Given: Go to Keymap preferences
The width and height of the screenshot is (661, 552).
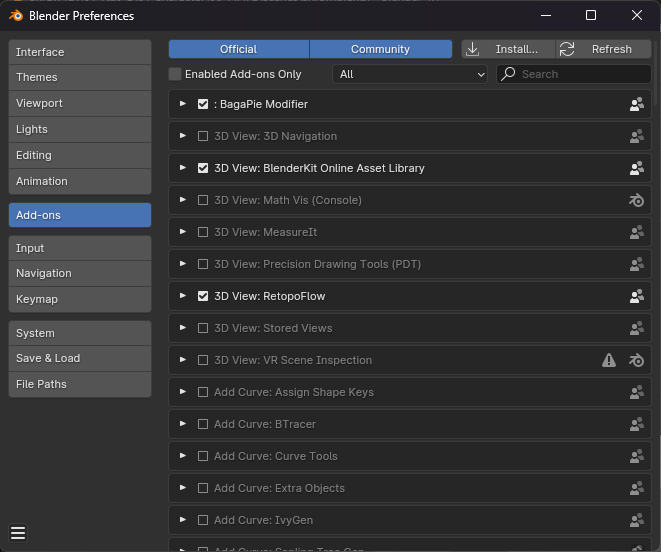Looking at the screenshot, I should pos(80,299).
